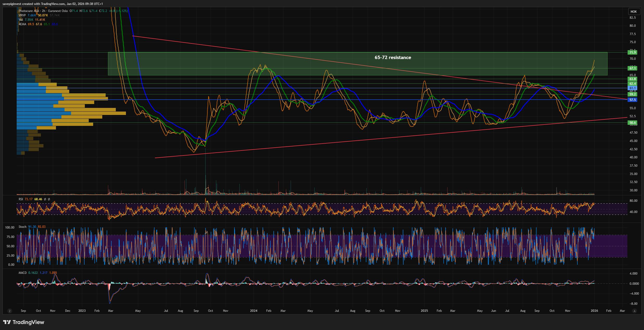Viewport: 644px width, 330px height.
Task: Click the 71.9 green price label
Action: click(x=633, y=53)
